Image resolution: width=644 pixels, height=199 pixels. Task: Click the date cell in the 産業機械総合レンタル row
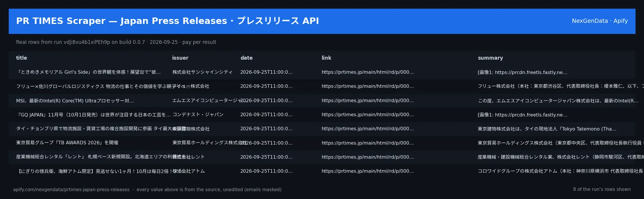267,157
